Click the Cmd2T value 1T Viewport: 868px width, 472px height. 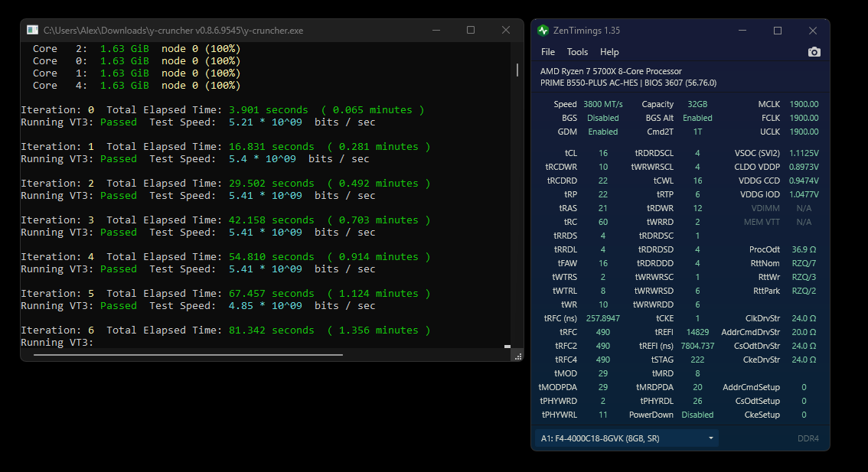[x=697, y=132]
